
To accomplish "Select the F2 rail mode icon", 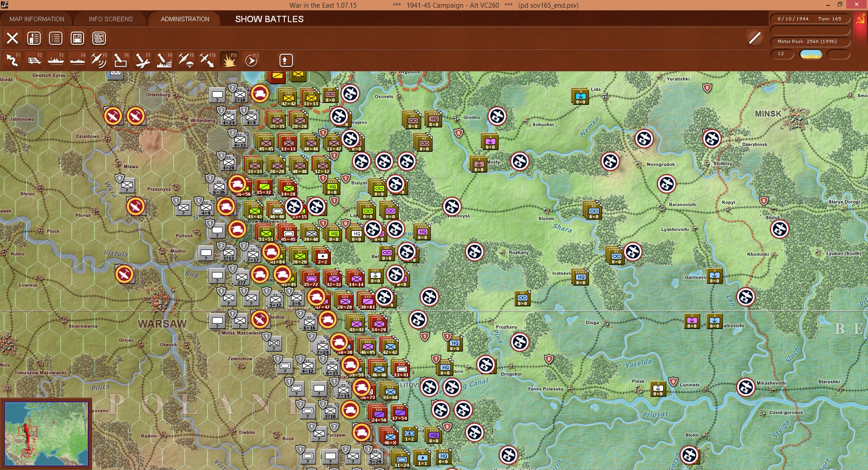I will (34, 60).
